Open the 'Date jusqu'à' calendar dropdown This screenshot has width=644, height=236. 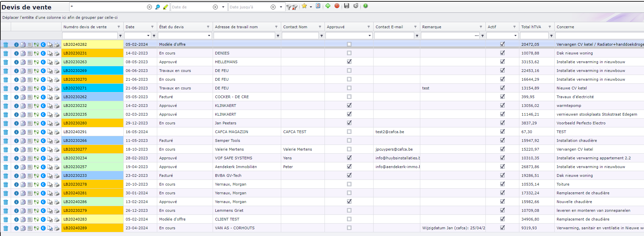point(281,7)
